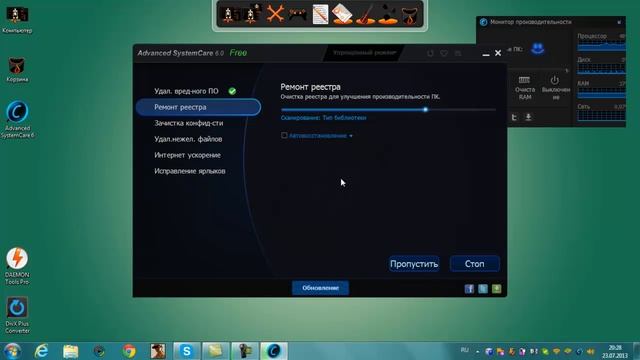Click the broom dock icon

coord(365,14)
